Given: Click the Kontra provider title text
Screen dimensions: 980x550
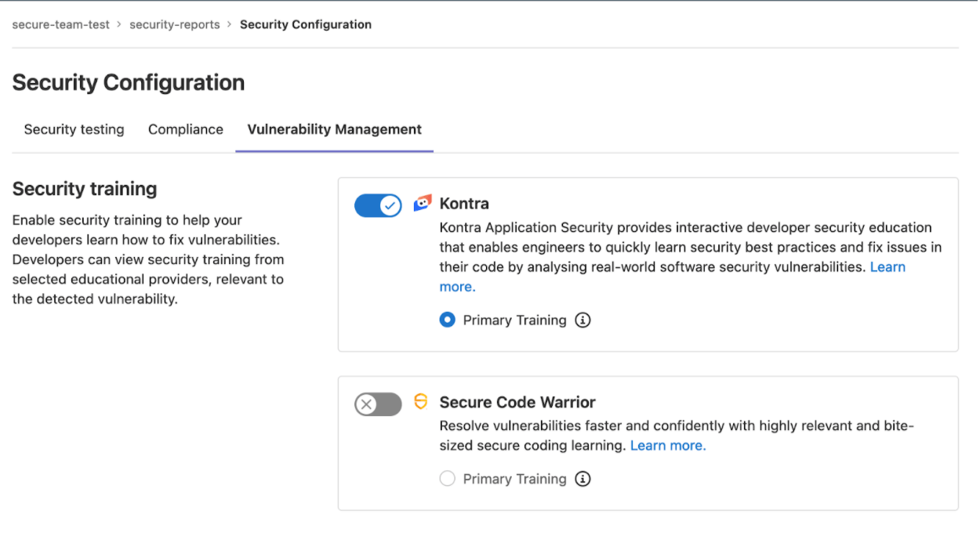Looking at the screenshot, I should [464, 203].
